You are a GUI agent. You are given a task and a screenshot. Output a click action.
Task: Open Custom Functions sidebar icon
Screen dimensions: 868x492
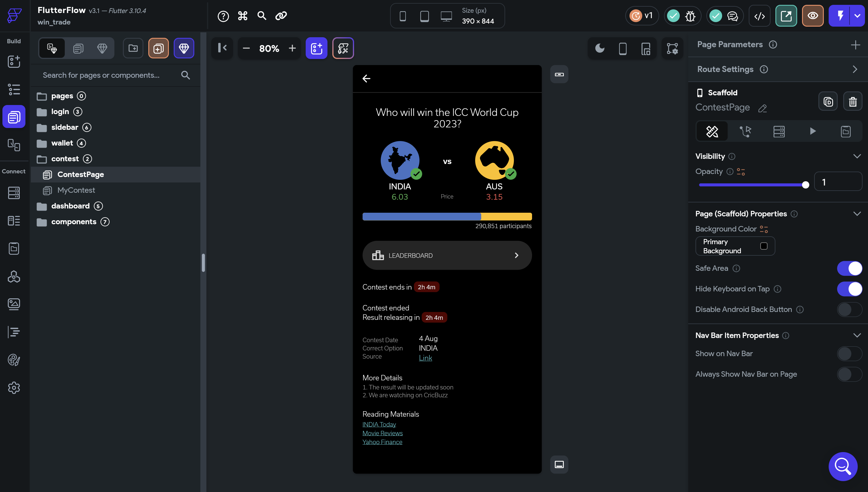14,332
